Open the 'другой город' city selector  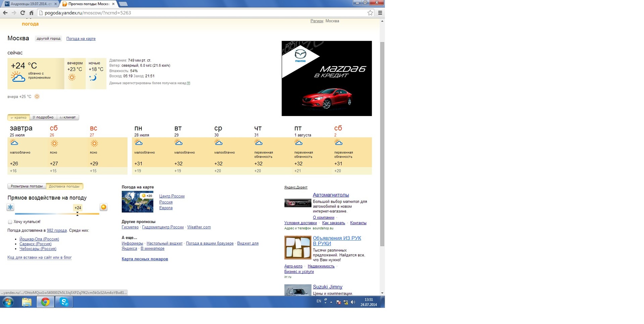pyautogui.click(x=49, y=39)
